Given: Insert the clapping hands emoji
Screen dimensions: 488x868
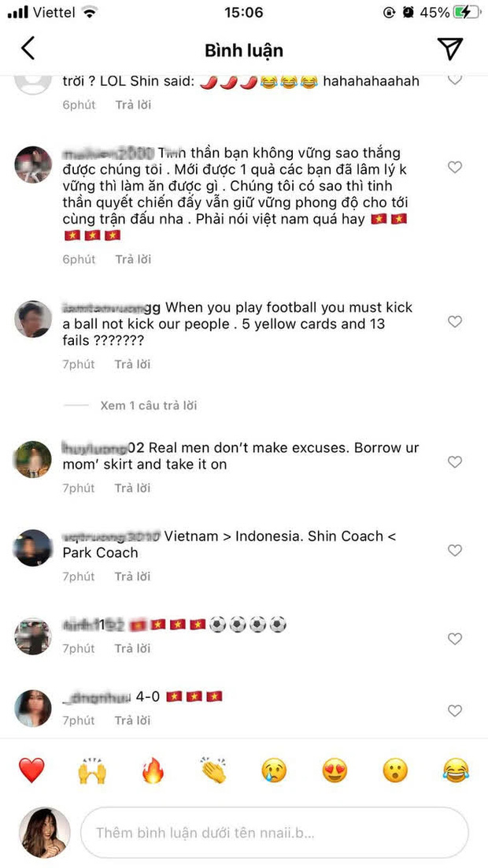Looking at the screenshot, I should click(x=213, y=770).
